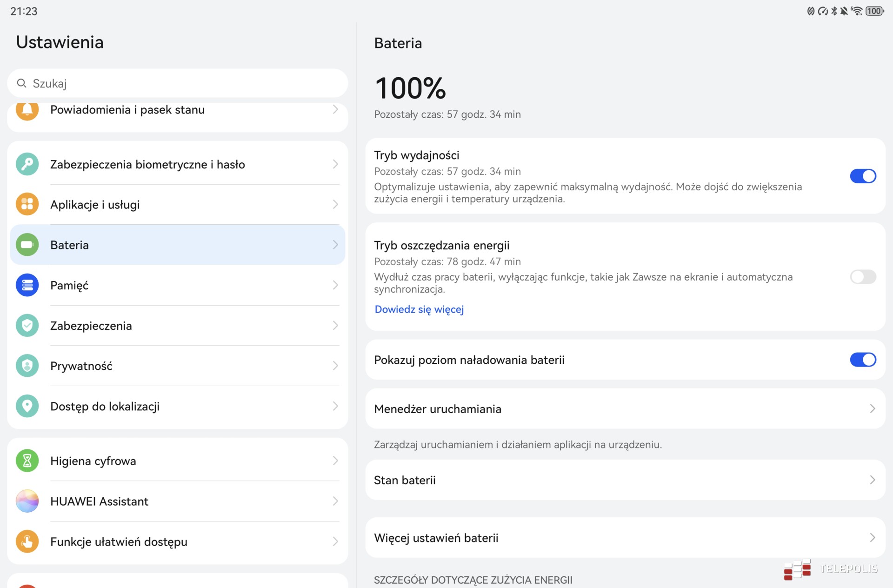Expand Menedżer uruchamiania via its chevron
Screen dimensions: 893x588
(872, 409)
